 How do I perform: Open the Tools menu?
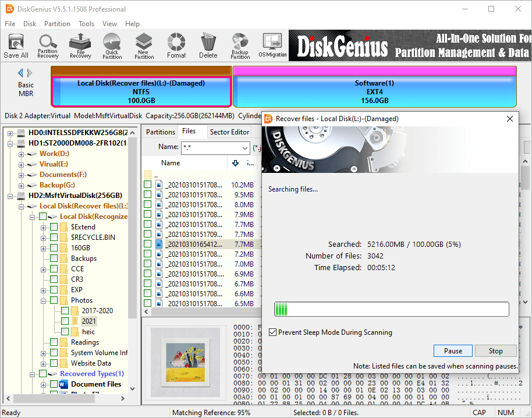coord(86,24)
